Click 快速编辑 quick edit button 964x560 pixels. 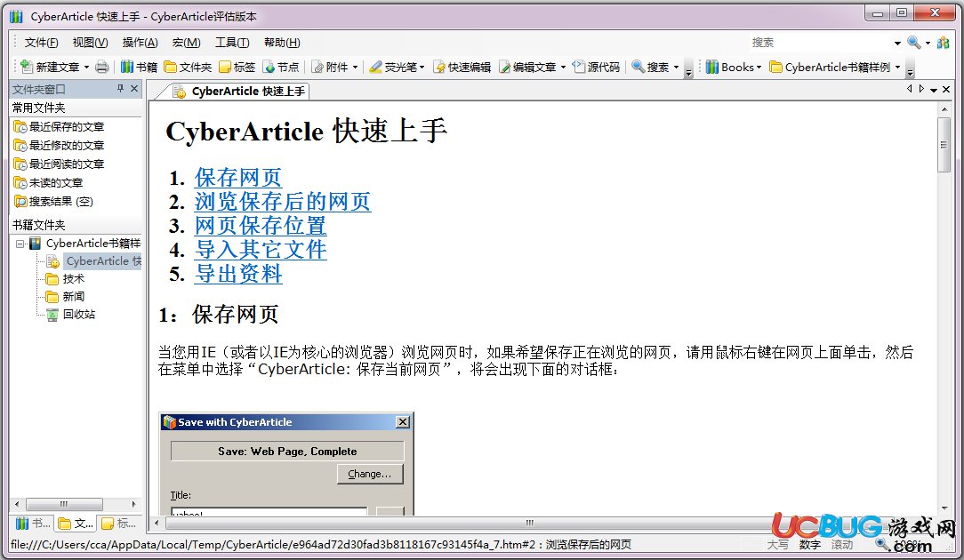pos(462,67)
